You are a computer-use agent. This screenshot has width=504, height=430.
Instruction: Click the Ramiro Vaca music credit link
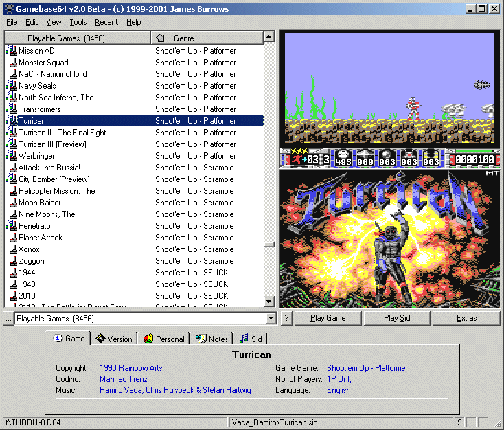click(x=175, y=389)
